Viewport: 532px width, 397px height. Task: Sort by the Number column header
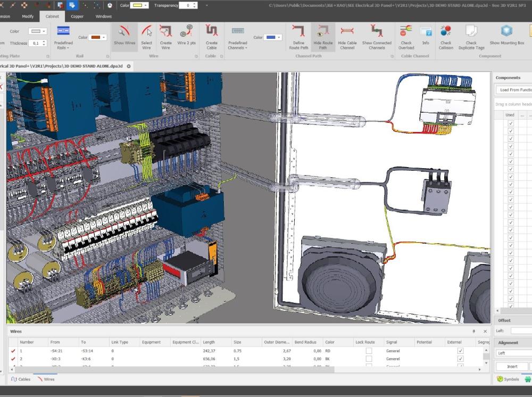point(33,342)
